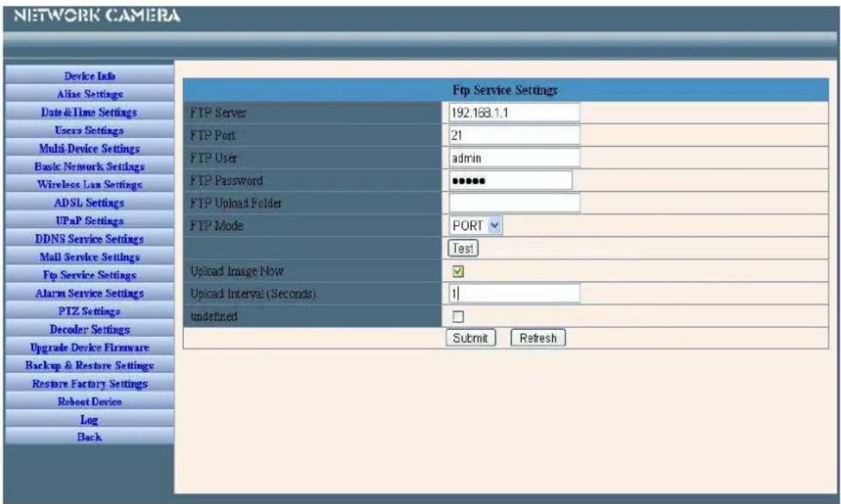Open Users Settings page
Screen dimensions: 841x504
pos(90,130)
